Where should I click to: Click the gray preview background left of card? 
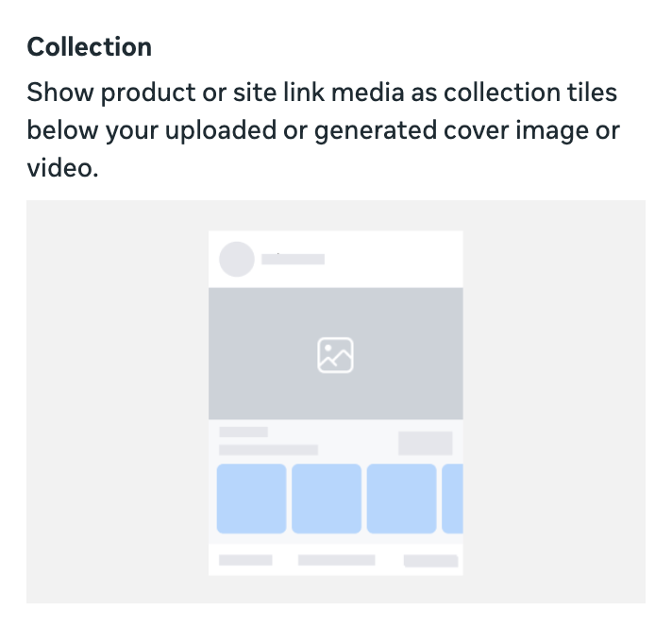[x=117, y=401]
